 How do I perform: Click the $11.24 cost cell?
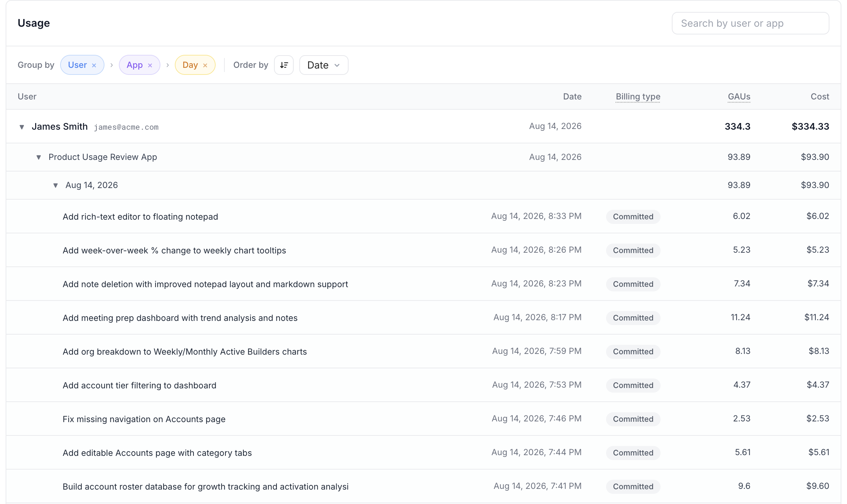[817, 317]
